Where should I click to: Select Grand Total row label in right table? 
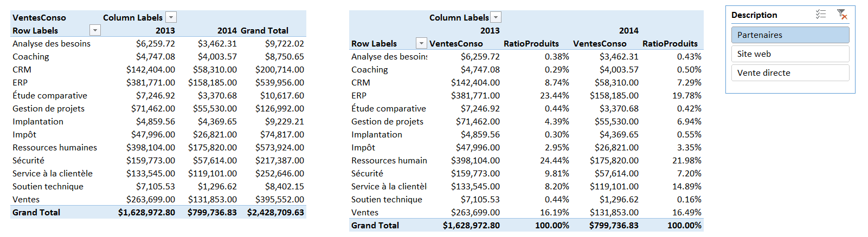click(x=375, y=225)
